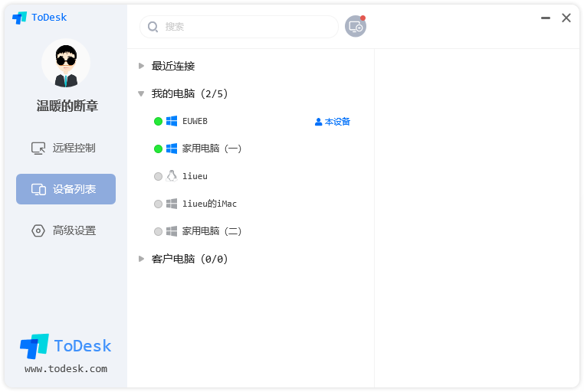Expand the 最近连接 group

pos(141,66)
